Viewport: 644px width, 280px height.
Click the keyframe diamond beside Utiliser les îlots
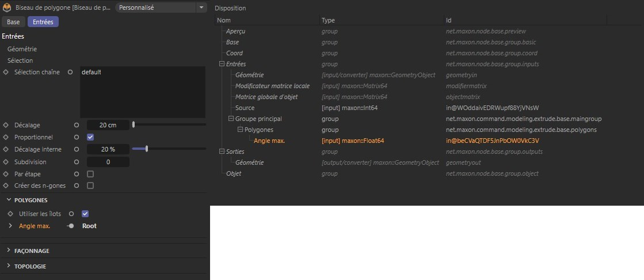tap(10, 214)
